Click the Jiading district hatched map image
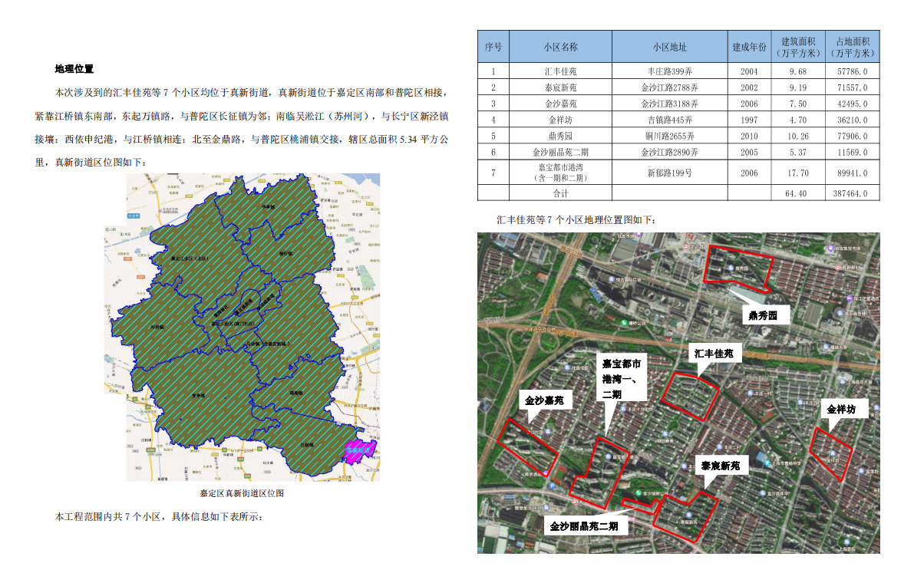 click(x=243, y=328)
